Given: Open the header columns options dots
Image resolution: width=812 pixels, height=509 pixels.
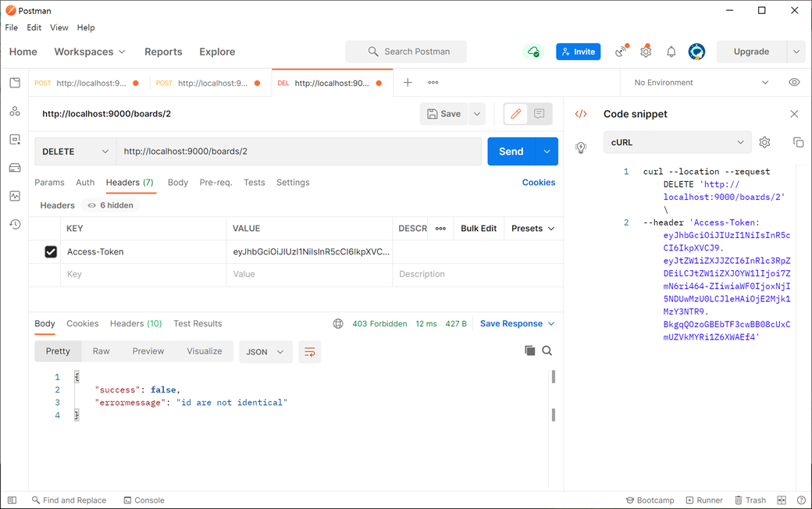Looking at the screenshot, I should pos(440,229).
